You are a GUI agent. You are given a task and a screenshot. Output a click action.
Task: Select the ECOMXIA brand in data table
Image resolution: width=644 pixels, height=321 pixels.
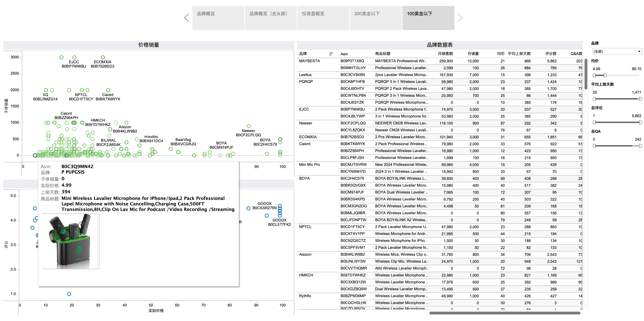tap(308, 137)
